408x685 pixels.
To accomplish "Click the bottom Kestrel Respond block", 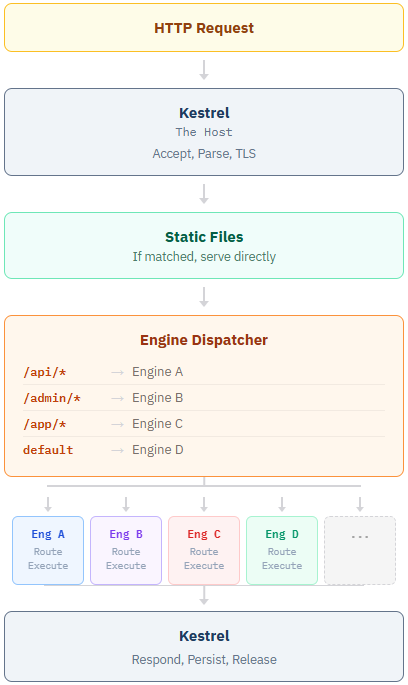I will pyautogui.click(x=204, y=647).
